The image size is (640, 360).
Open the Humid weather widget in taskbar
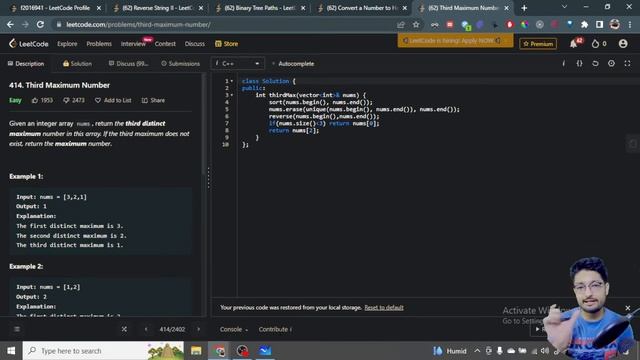click(x=449, y=351)
